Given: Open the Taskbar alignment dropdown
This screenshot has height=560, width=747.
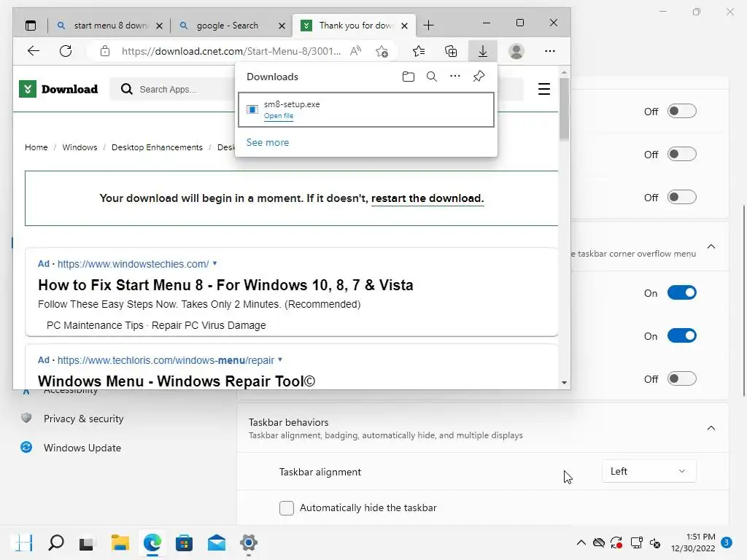Looking at the screenshot, I should 649,471.
